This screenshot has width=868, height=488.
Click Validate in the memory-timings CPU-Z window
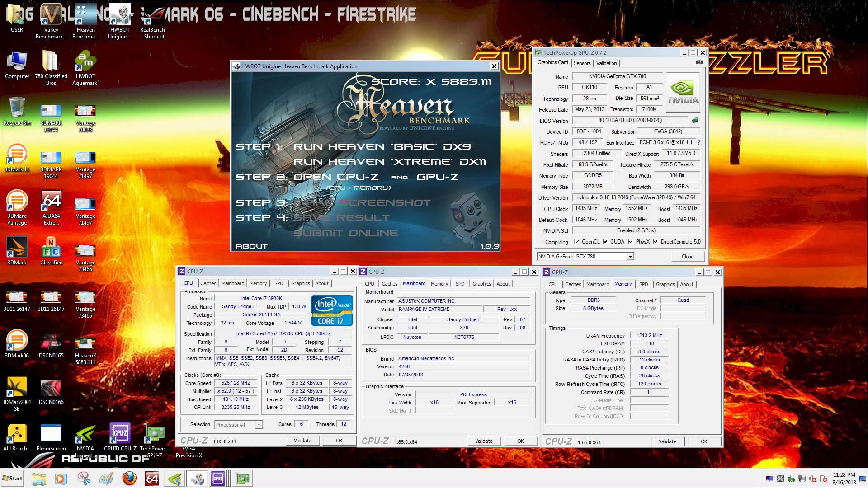[667, 441]
